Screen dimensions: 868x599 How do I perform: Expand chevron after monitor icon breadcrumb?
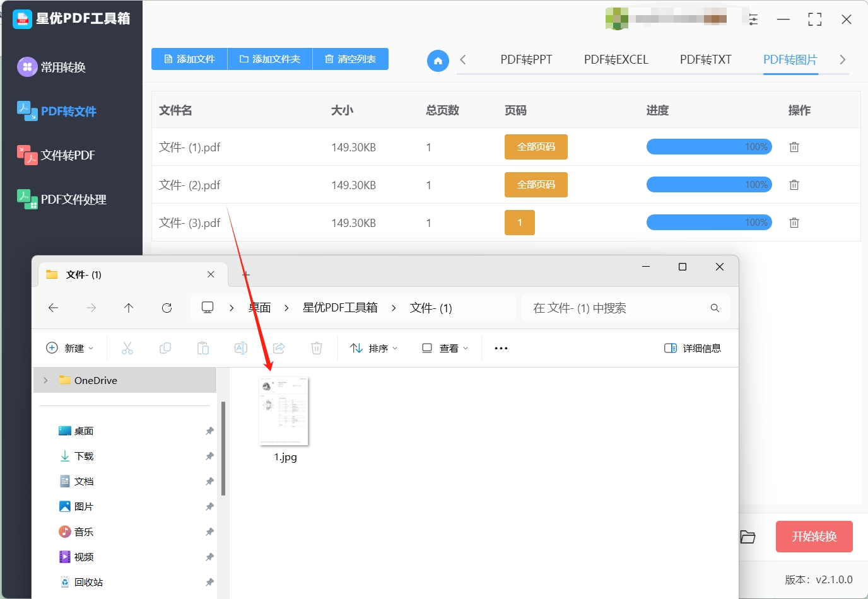232,308
